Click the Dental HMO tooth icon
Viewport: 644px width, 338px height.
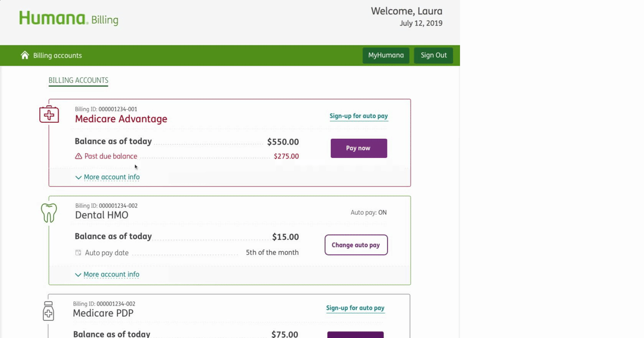pyautogui.click(x=49, y=213)
